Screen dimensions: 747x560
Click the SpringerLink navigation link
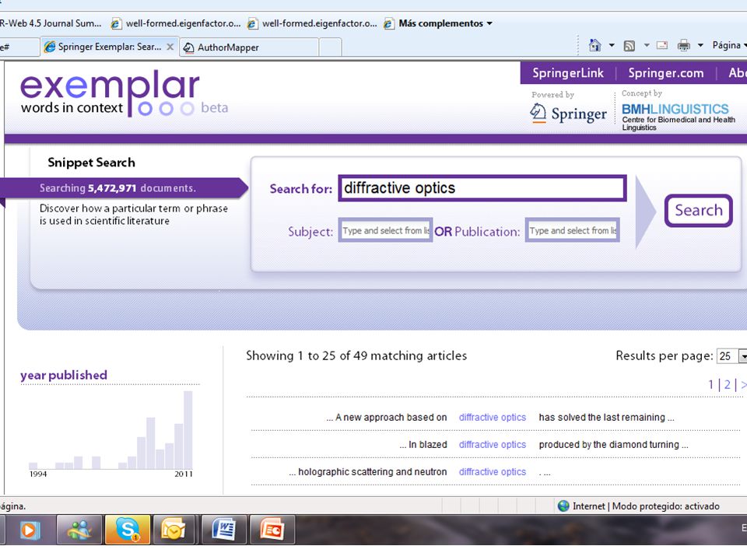[x=568, y=73]
